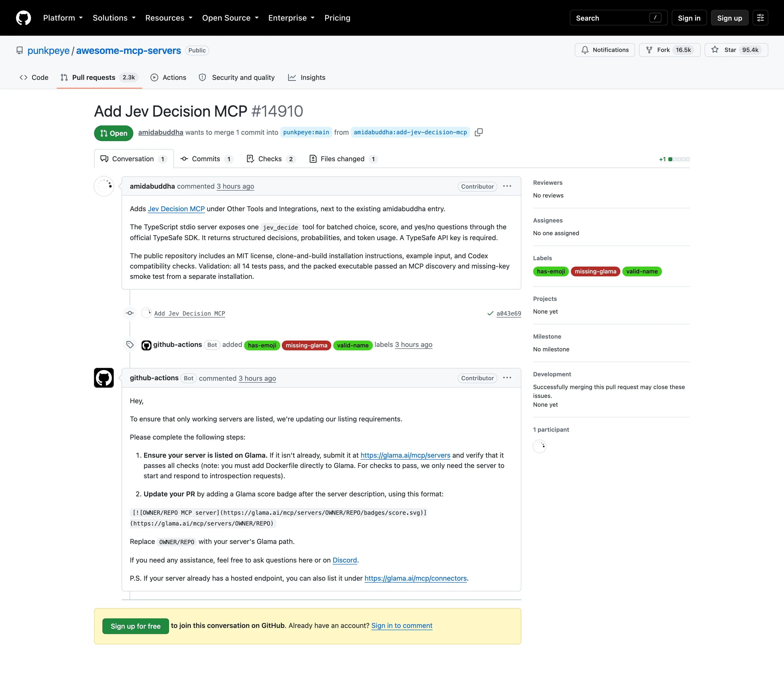Open options menu on amidabuddha comment
The width and height of the screenshot is (784, 686).
(x=507, y=186)
